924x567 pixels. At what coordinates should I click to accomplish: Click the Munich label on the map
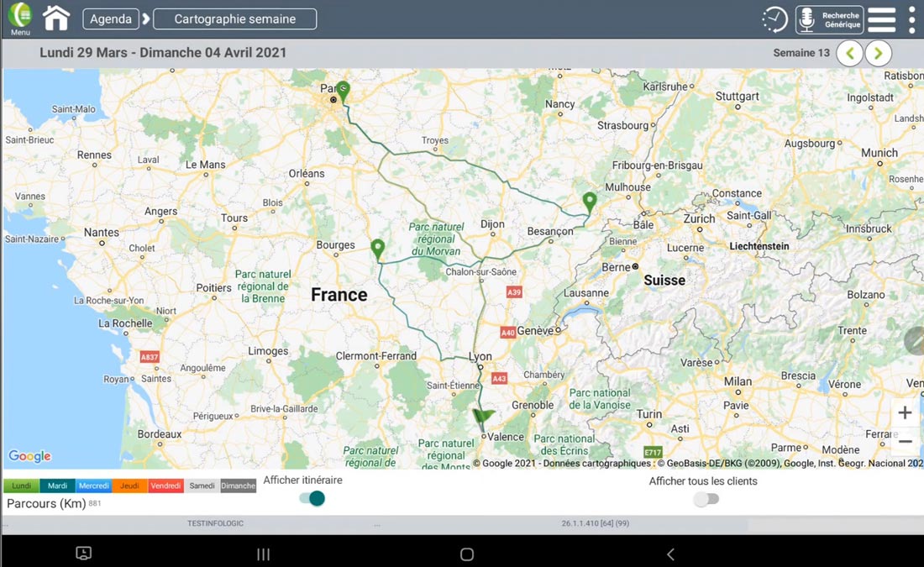coord(879,153)
